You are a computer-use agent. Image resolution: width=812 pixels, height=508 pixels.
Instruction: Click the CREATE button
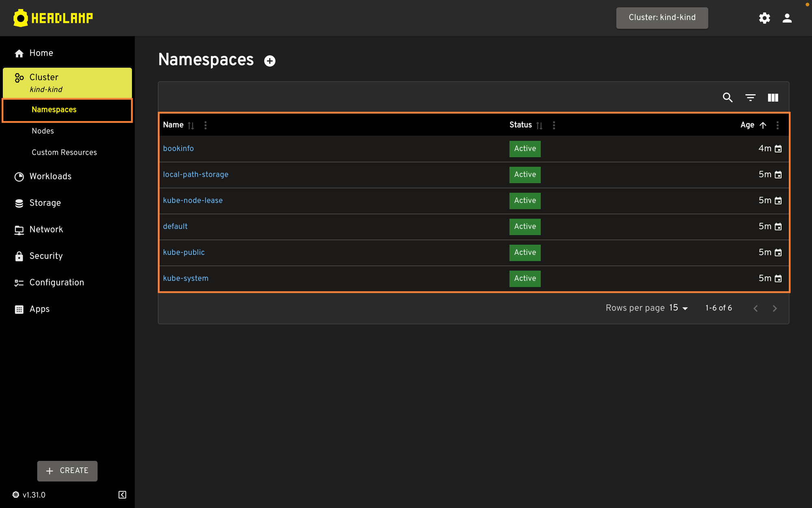67,471
